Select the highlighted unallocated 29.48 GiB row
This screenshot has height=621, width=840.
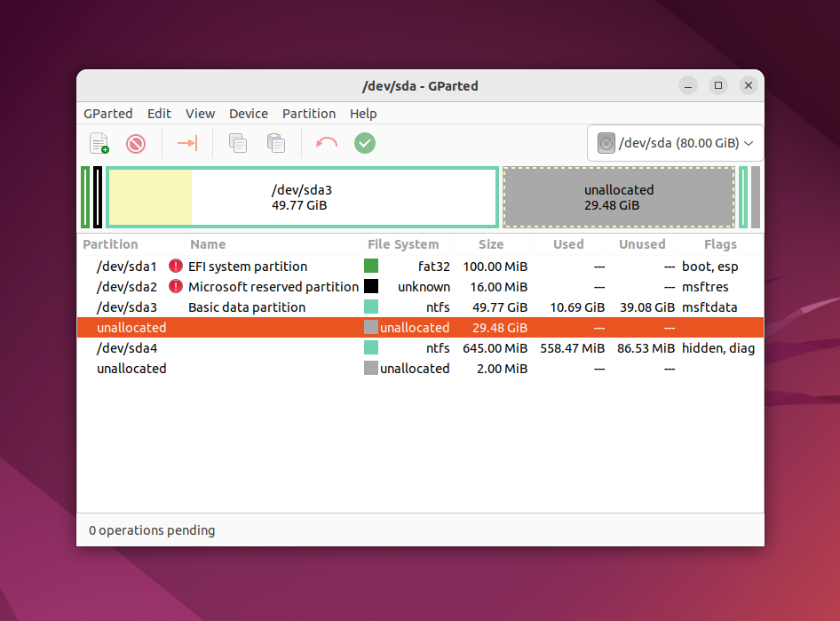[421, 327]
